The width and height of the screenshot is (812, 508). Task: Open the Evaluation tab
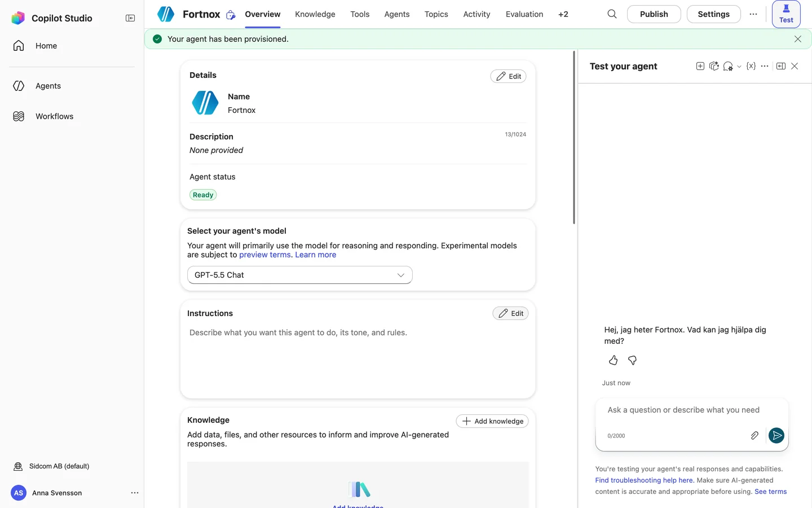pos(524,14)
